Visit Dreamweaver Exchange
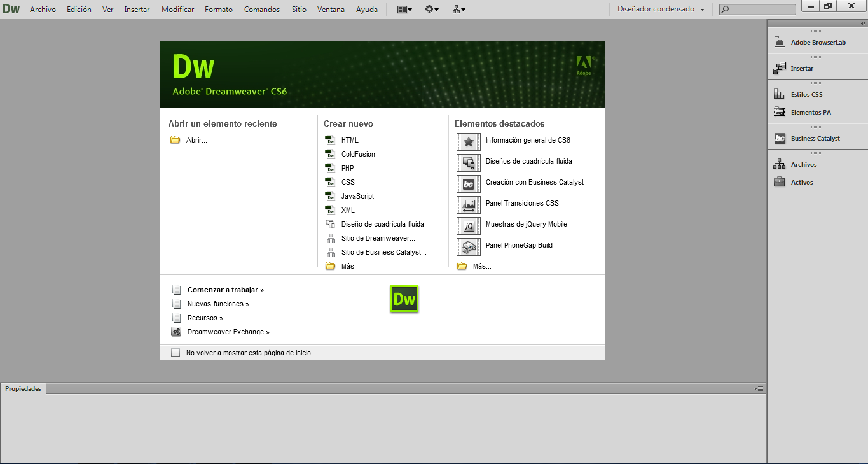Image resolution: width=868 pixels, height=464 pixels. tap(227, 332)
